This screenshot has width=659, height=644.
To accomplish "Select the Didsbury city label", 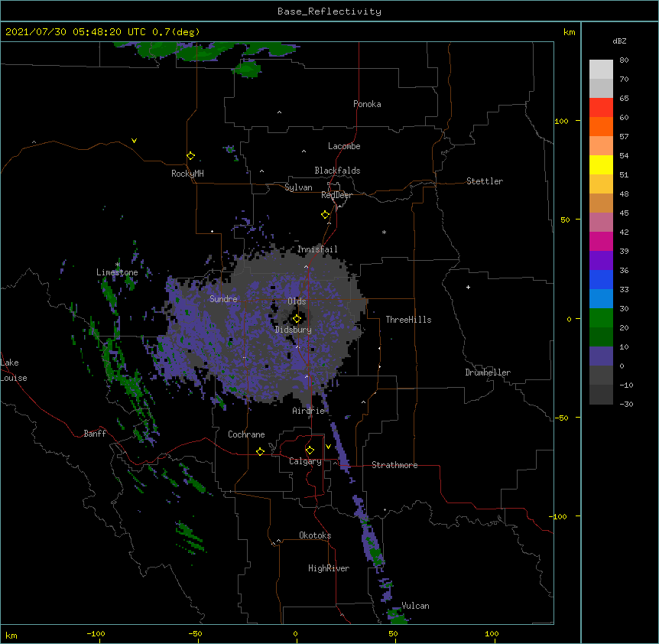I will pyautogui.click(x=294, y=330).
